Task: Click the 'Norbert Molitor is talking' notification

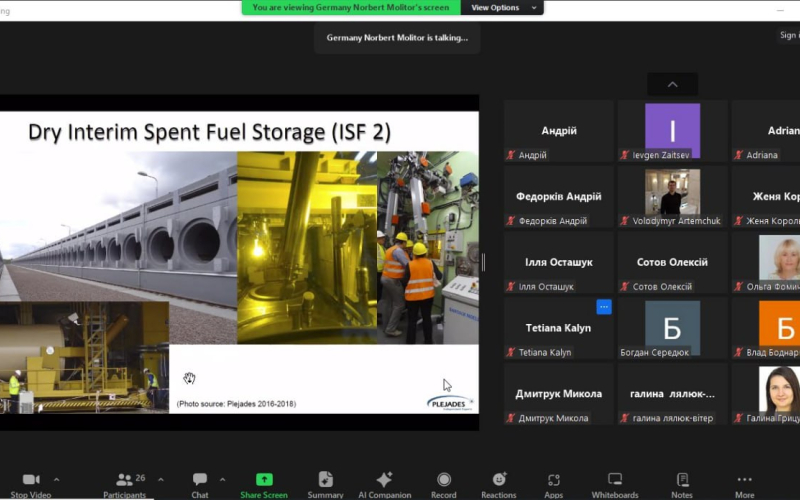Action: (x=397, y=38)
